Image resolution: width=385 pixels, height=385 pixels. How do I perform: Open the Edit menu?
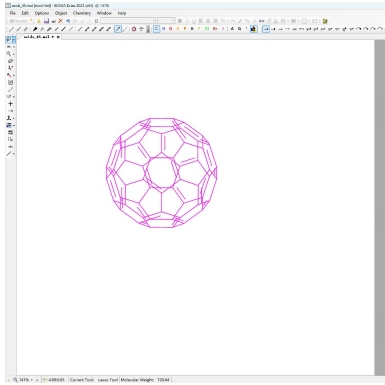click(25, 13)
